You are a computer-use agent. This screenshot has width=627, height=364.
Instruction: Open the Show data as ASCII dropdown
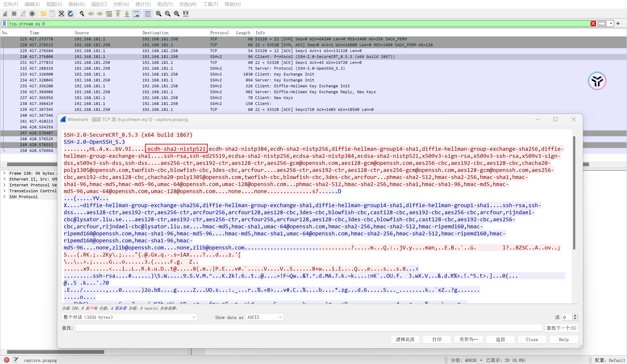coord(265,317)
